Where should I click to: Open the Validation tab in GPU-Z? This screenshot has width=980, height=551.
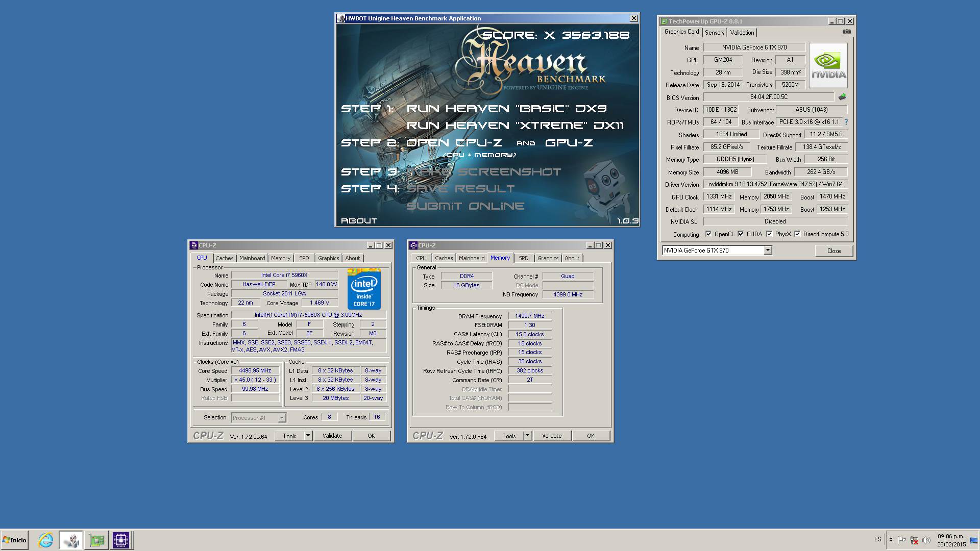coord(742,33)
